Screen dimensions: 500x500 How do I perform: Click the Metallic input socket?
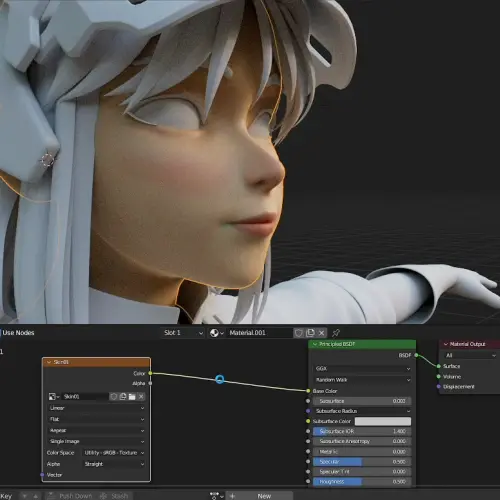point(308,451)
